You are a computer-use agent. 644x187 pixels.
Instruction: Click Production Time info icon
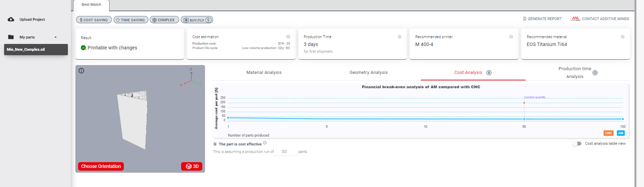click(399, 37)
